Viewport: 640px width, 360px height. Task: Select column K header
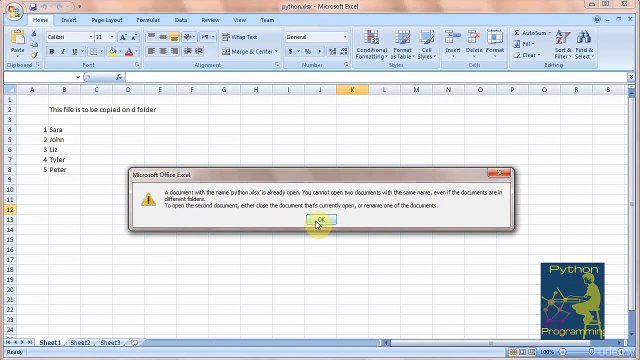coord(352,89)
